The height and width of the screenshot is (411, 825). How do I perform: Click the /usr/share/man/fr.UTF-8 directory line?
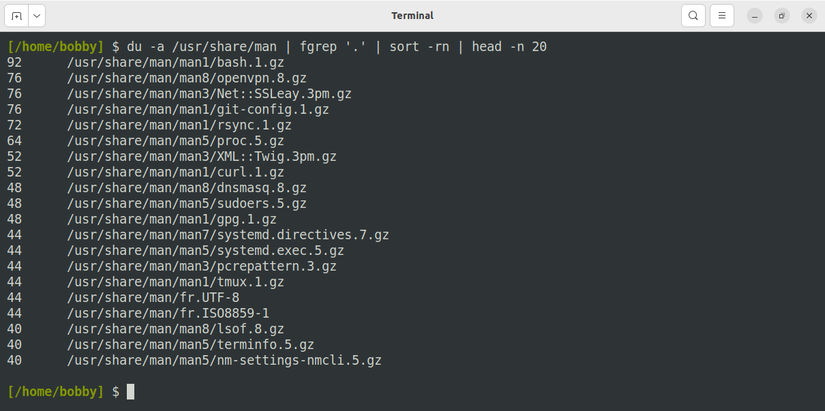coord(153,298)
